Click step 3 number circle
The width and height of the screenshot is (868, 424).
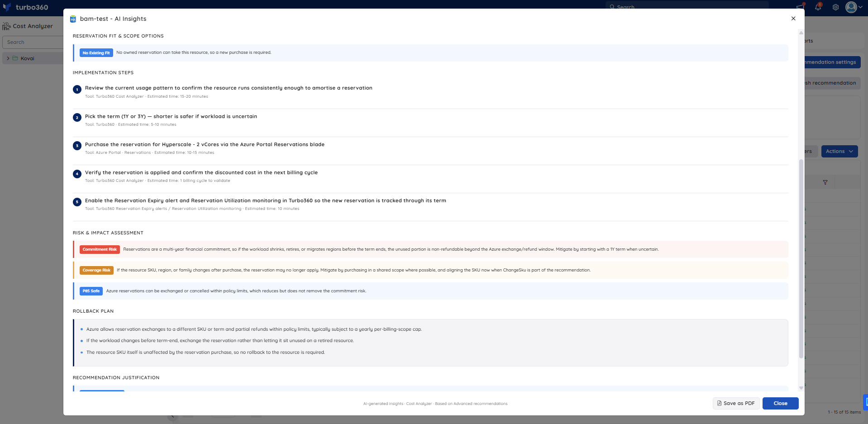(77, 146)
